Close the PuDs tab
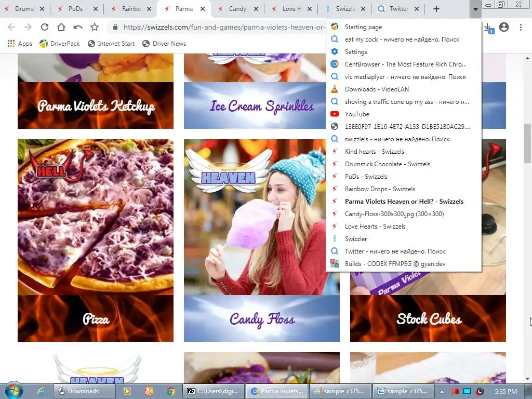 click(x=96, y=9)
